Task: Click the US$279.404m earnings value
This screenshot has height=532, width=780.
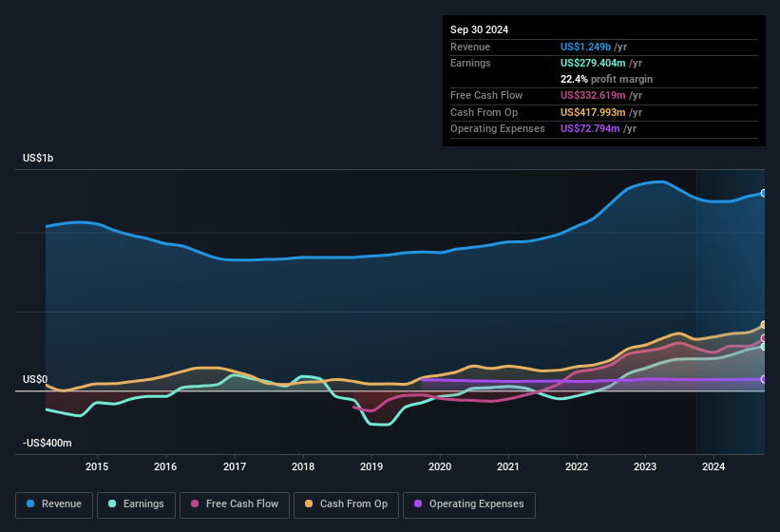Action: (593, 63)
